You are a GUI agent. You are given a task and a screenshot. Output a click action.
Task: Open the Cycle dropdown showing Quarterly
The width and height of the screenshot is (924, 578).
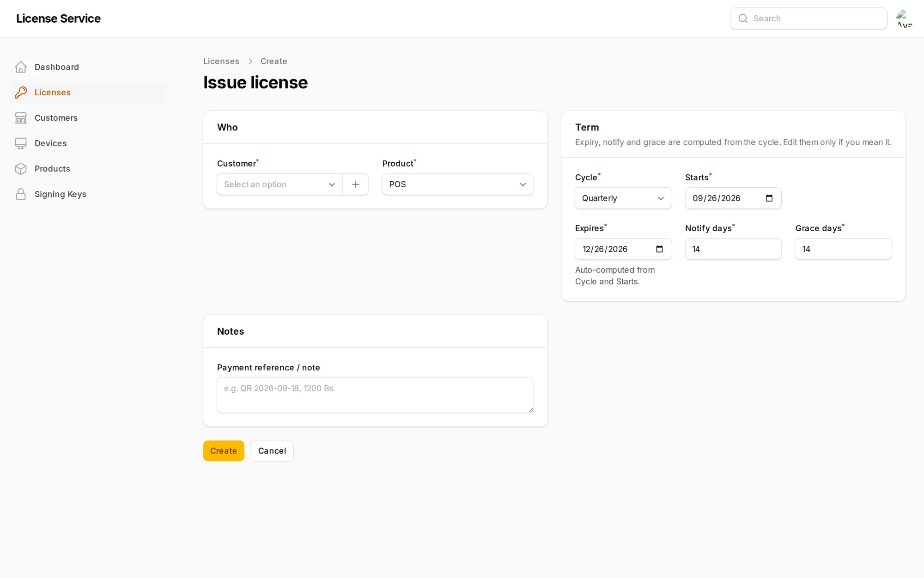click(x=623, y=198)
